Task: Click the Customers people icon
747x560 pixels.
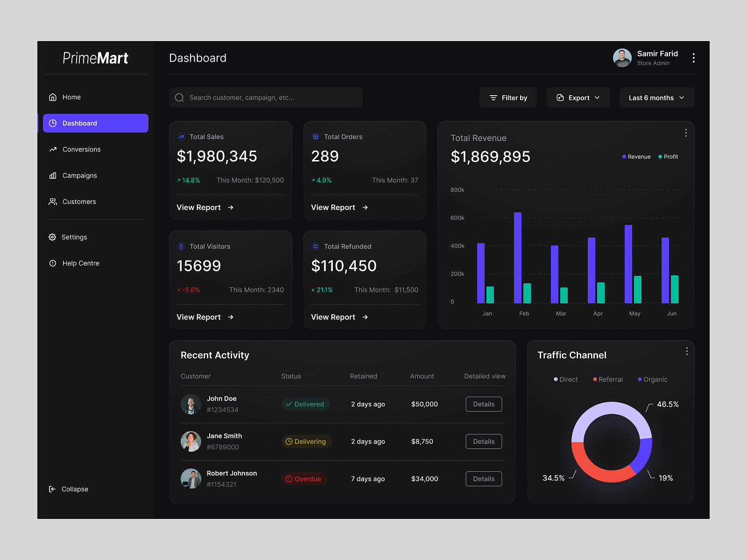Action: point(53,202)
